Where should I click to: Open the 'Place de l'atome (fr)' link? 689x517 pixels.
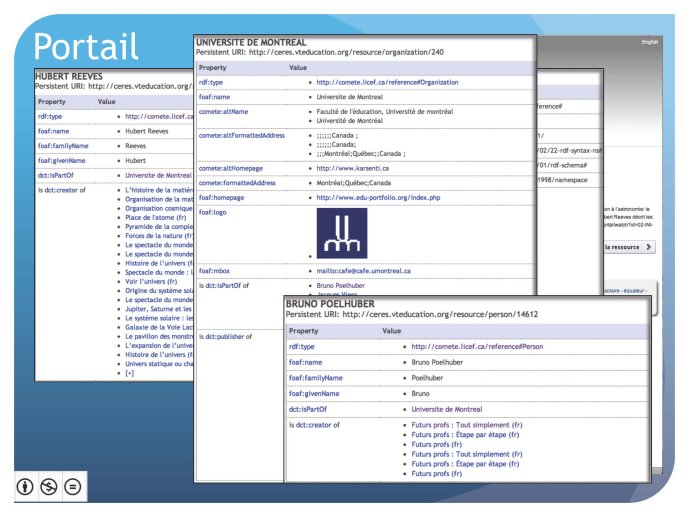point(156,217)
